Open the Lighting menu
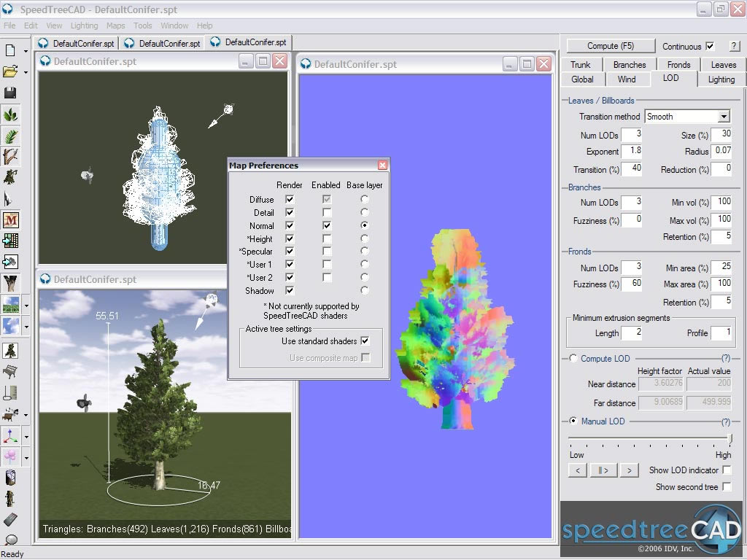 [84, 26]
